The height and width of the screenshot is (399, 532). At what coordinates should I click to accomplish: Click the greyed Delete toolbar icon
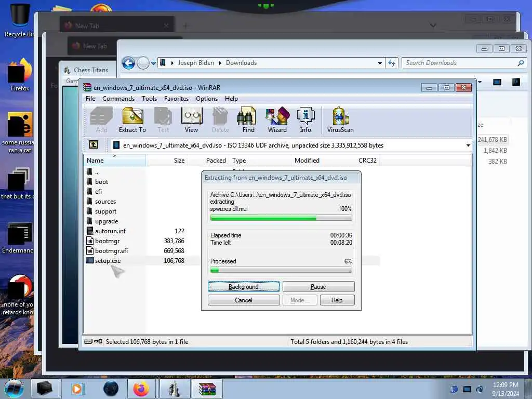click(x=220, y=120)
